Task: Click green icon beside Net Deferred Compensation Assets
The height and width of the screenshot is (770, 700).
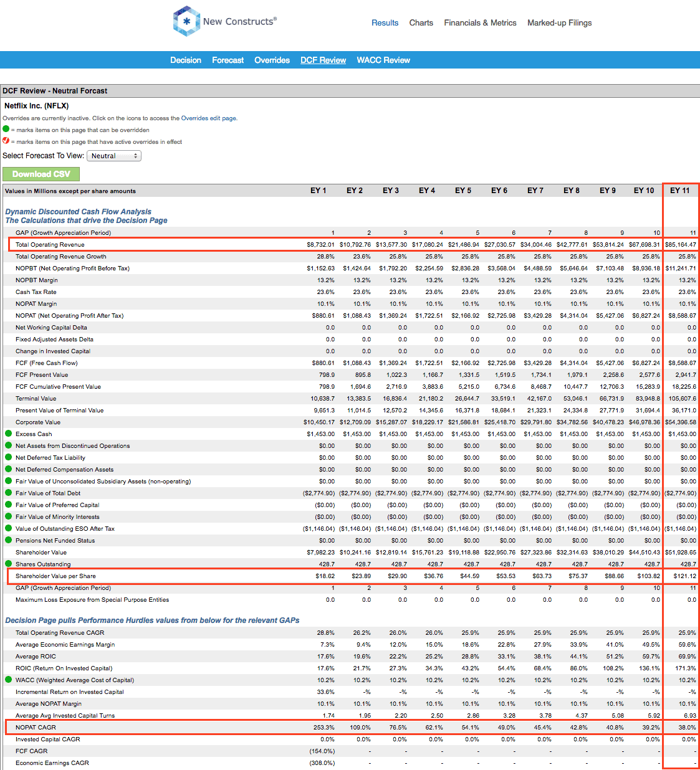Action: [9, 469]
